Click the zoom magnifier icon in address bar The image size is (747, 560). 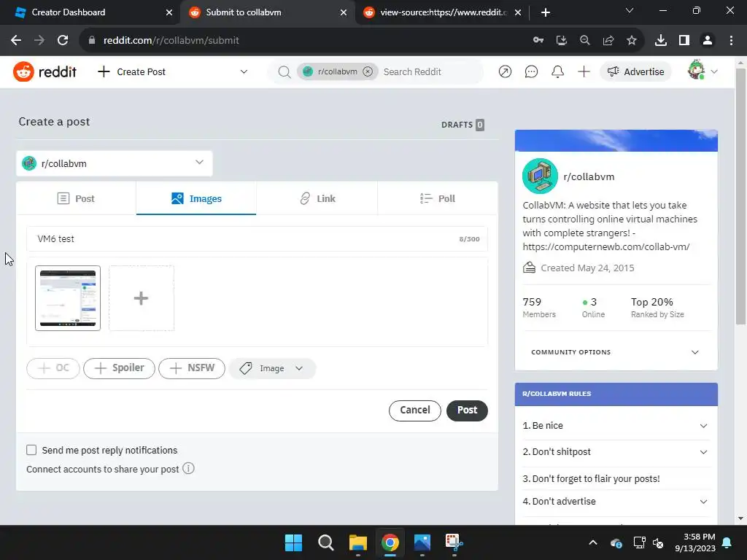(585, 41)
